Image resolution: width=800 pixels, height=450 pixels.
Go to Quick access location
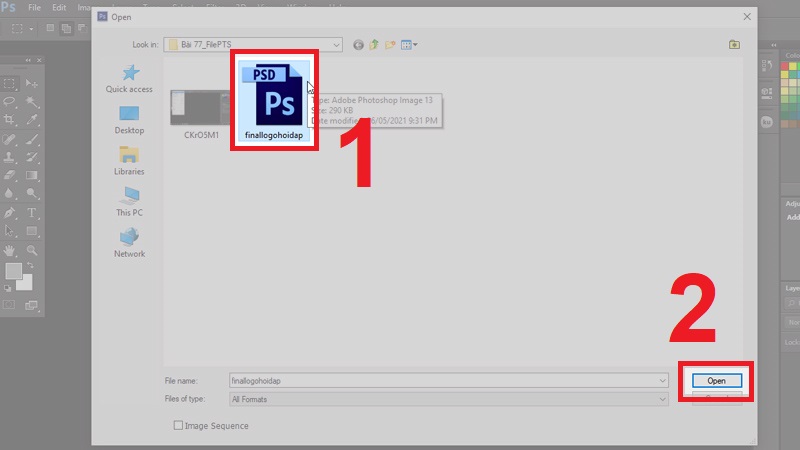click(129, 79)
